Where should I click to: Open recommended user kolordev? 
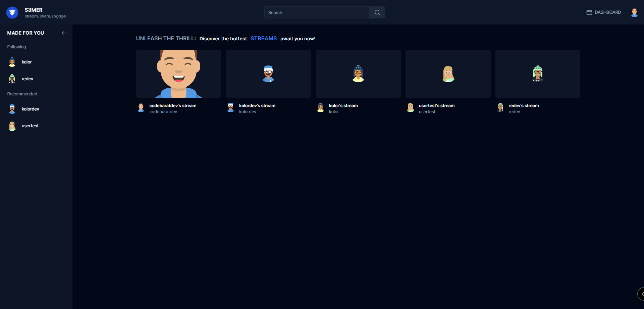(x=30, y=109)
